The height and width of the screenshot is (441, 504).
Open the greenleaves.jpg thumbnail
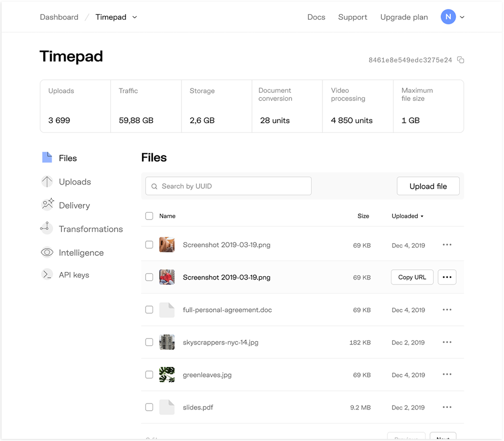(167, 375)
